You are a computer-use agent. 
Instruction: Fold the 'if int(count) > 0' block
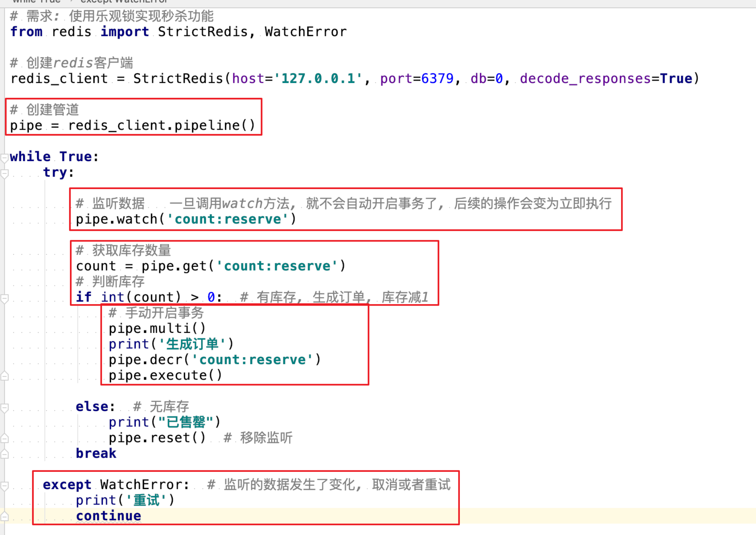click(4, 299)
